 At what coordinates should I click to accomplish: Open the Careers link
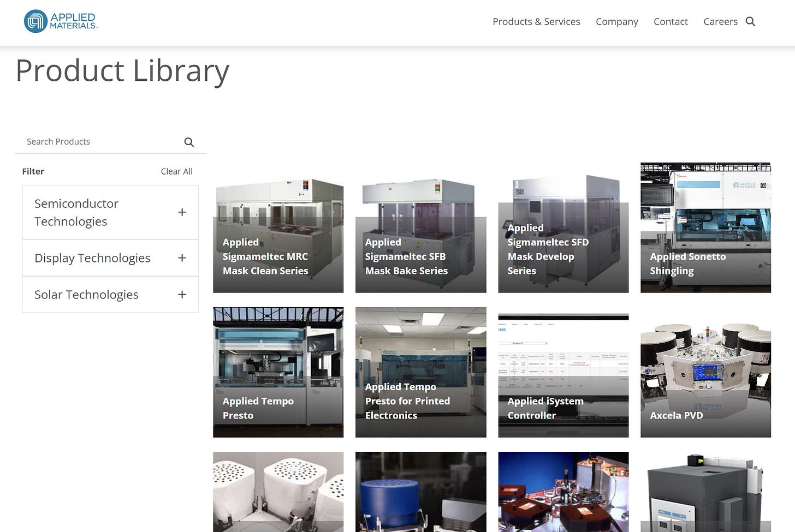[720, 21]
